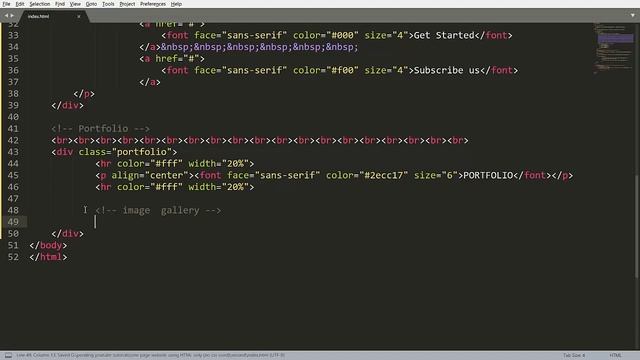Click the minimap code overview
Viewport: 640px width, 360px height.
coord(614,49)
